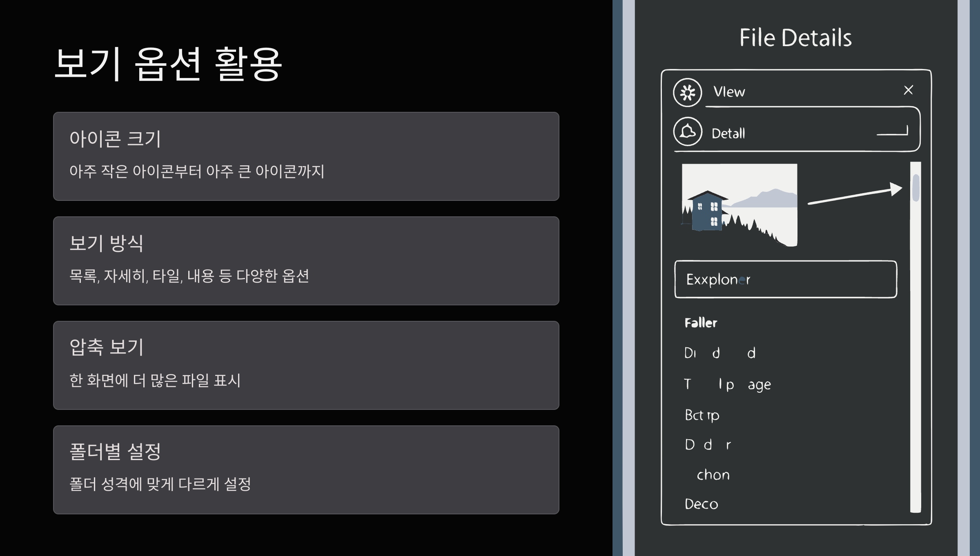The image size is (980, 556).
Task: Click the 압축 보기 card
Action: (x=306, y=365)
